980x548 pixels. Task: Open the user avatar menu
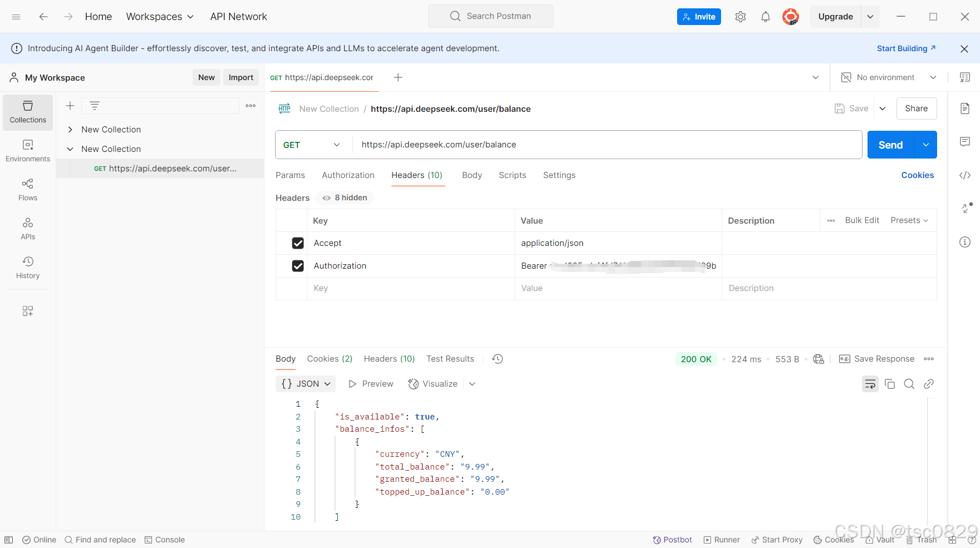pyautogui.click(x=791, y=17)
